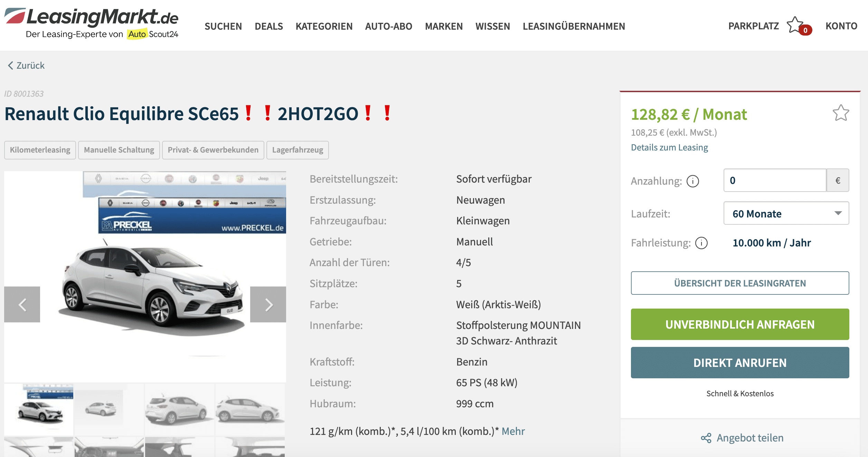Expand the Laufzeit 60 Monate dropdown

[786, 213]
